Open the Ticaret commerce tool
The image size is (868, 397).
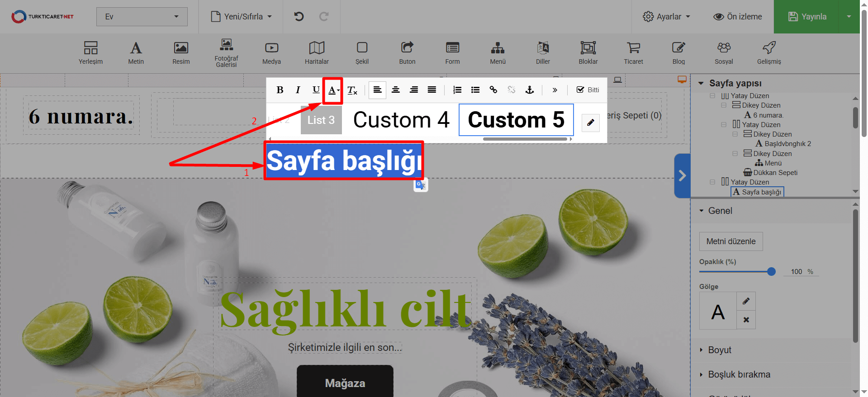[633, 53]
